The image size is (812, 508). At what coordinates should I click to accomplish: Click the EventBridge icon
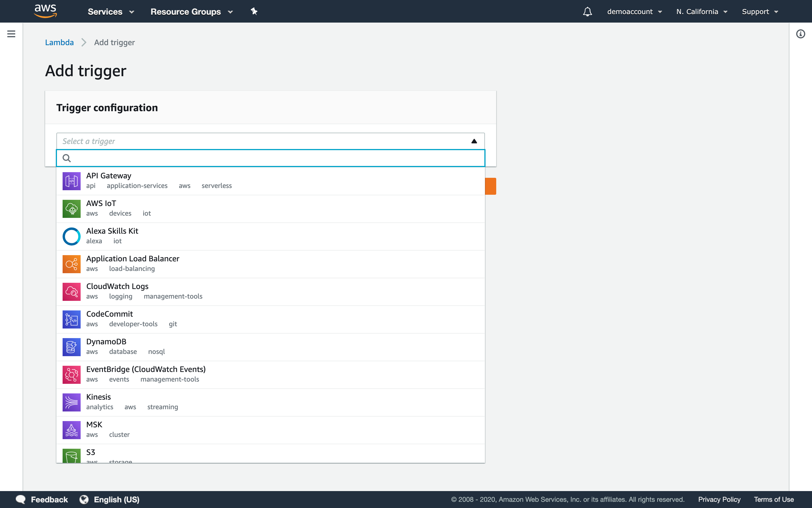(x=71, y=375)
